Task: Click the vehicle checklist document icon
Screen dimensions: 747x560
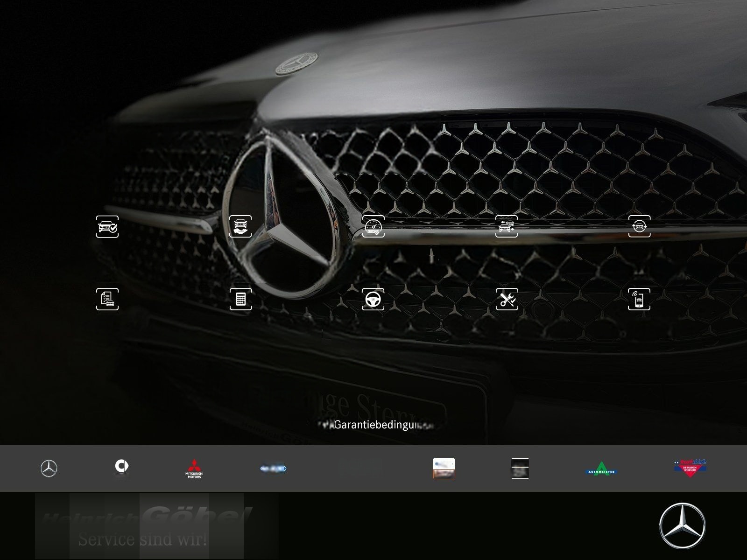Action: click(107, 299)
